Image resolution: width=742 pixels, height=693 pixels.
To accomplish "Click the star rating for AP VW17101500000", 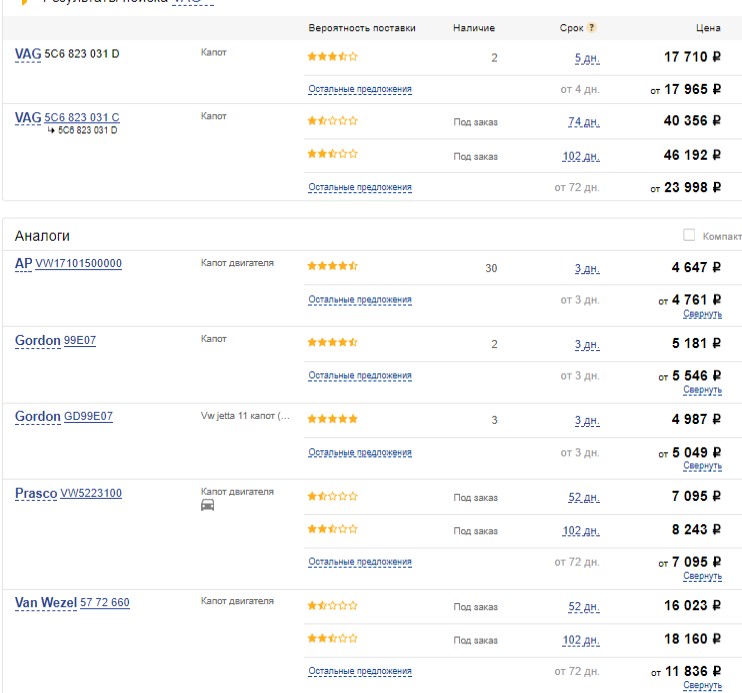I will (x=333, y=266).
